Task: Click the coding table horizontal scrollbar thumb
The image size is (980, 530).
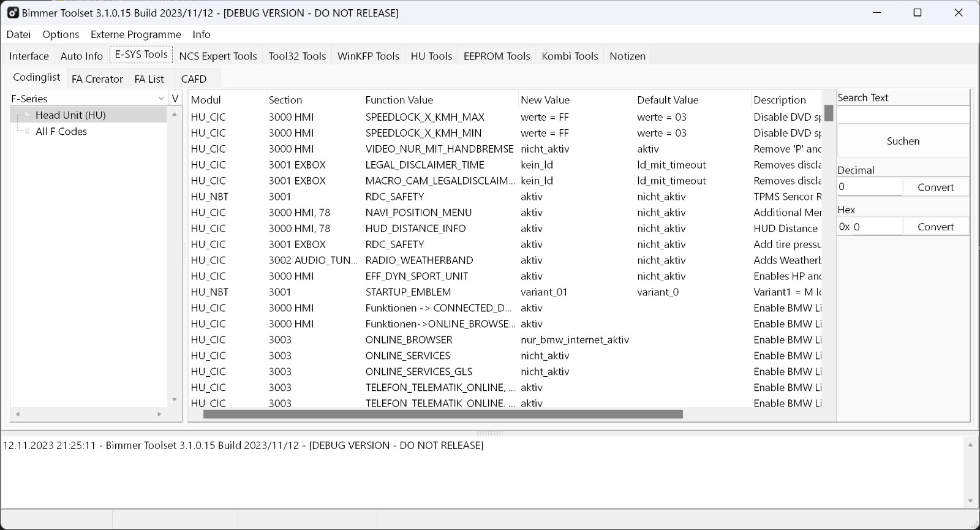Action: pos(443,414)
